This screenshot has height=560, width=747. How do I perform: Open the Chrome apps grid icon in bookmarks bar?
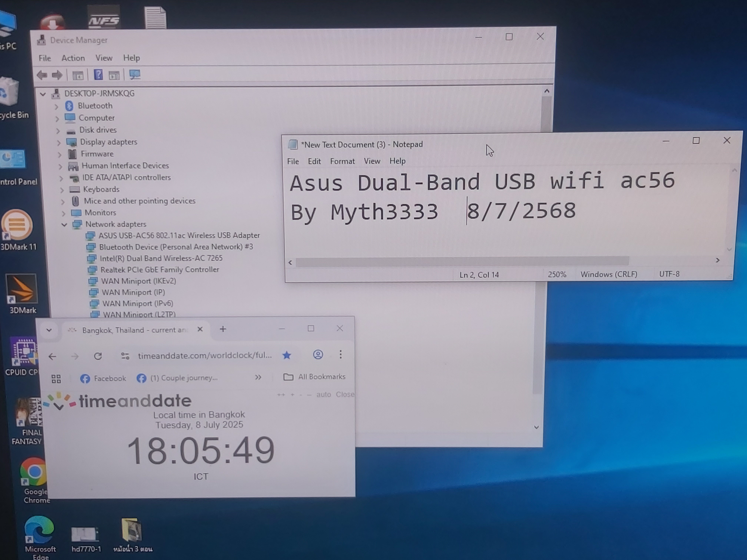tap(56, 379)
